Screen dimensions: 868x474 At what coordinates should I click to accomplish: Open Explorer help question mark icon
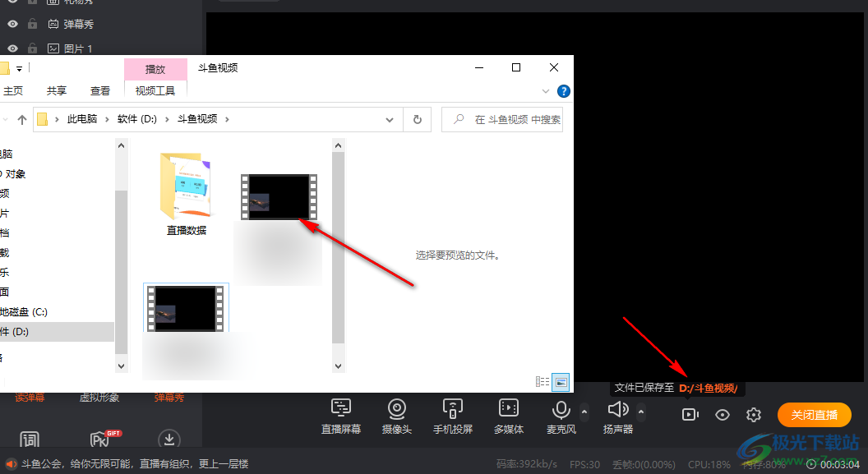(564, 91)
